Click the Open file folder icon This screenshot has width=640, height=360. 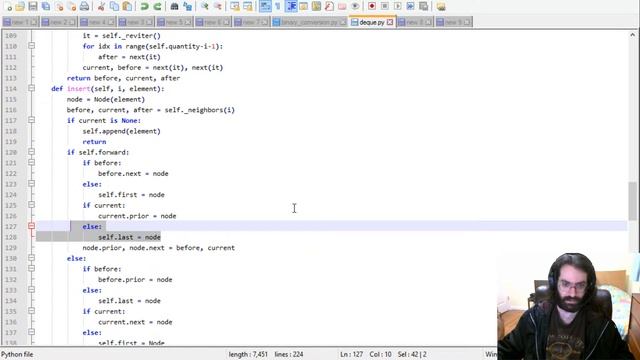pyautogui.click(x=20, y=6)
